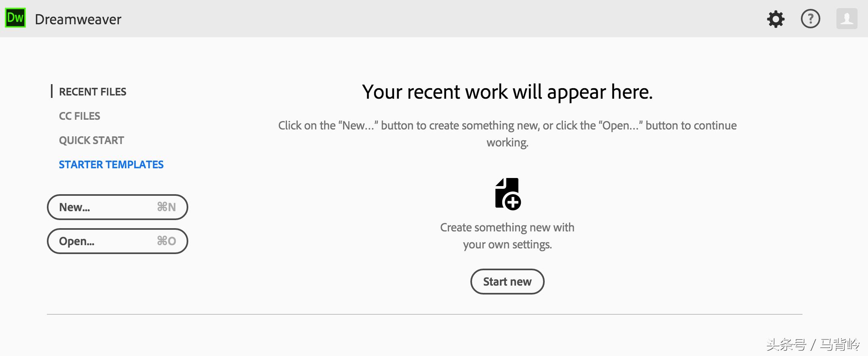Image resolution: width=868 pixels, height=356 pixels.
Task: Click the 'Your recent work will appear here' heading
Action: [507, 92]
